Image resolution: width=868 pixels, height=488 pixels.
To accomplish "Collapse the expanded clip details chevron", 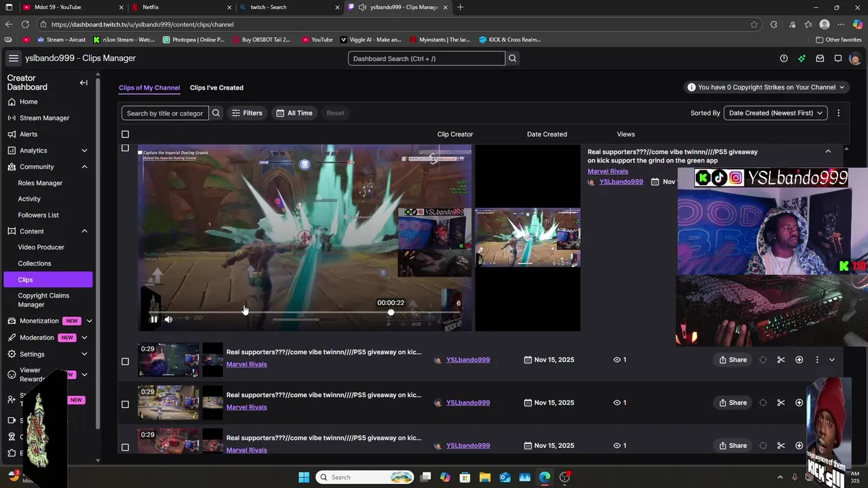I will click(828, 152).
